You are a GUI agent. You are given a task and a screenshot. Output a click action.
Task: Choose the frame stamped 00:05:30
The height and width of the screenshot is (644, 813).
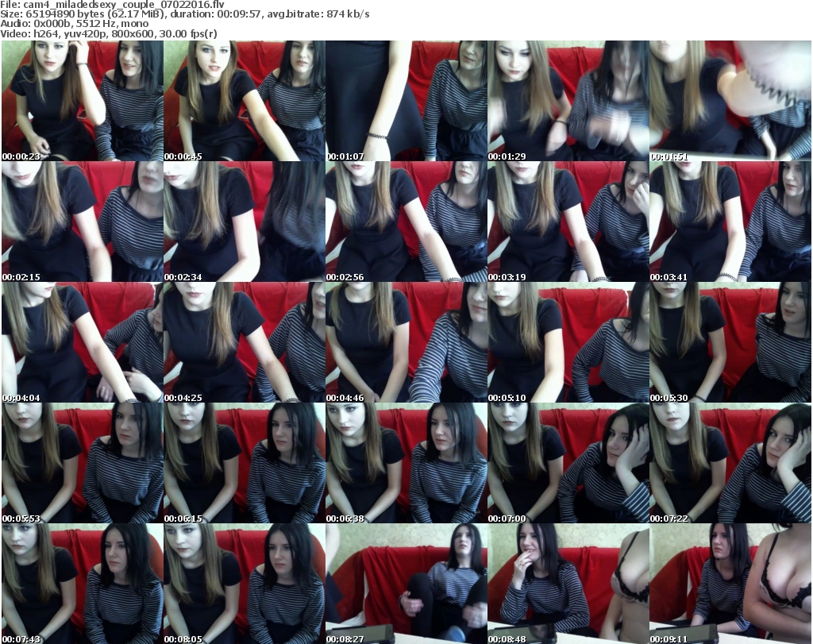(730, 342)
